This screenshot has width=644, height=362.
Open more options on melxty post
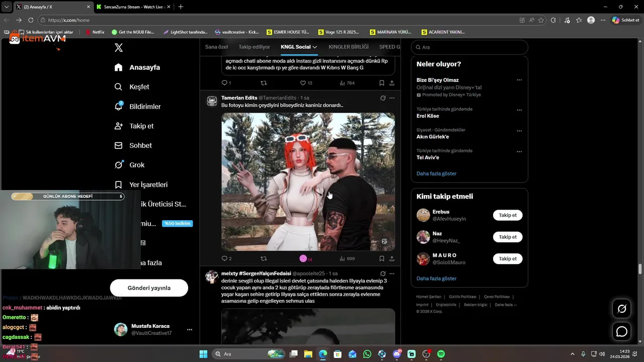392,274
